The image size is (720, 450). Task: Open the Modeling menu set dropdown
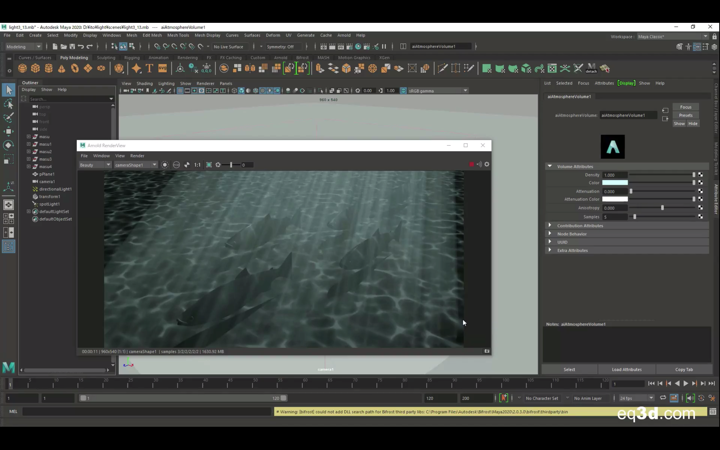[23, 46]
